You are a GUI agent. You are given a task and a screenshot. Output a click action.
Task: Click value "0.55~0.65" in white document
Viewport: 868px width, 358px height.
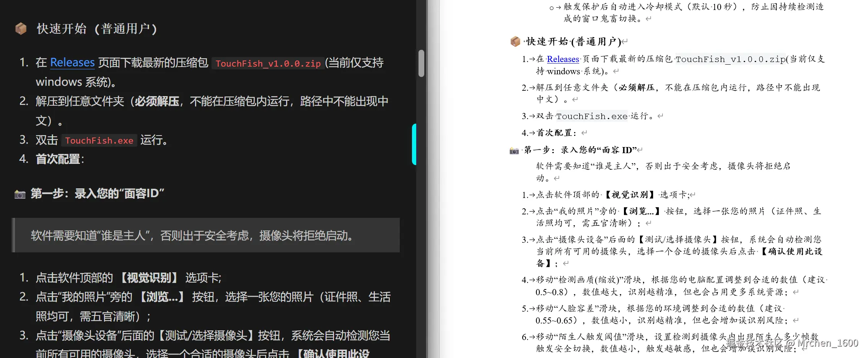click(554, 320)
